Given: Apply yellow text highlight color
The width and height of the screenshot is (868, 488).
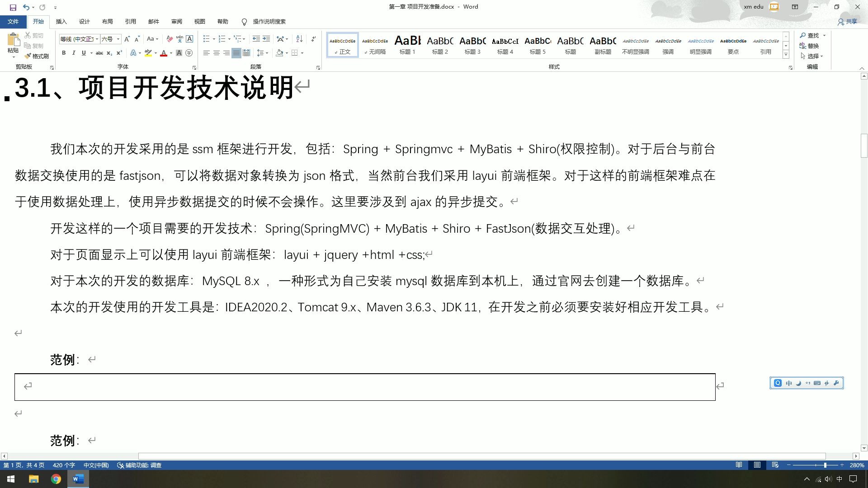Looking at the screenshot, I should tap(148, 53).
